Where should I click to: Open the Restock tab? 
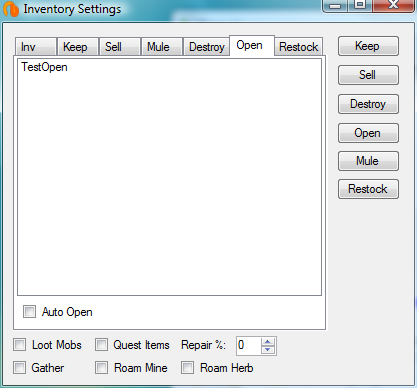coord(298,47)
